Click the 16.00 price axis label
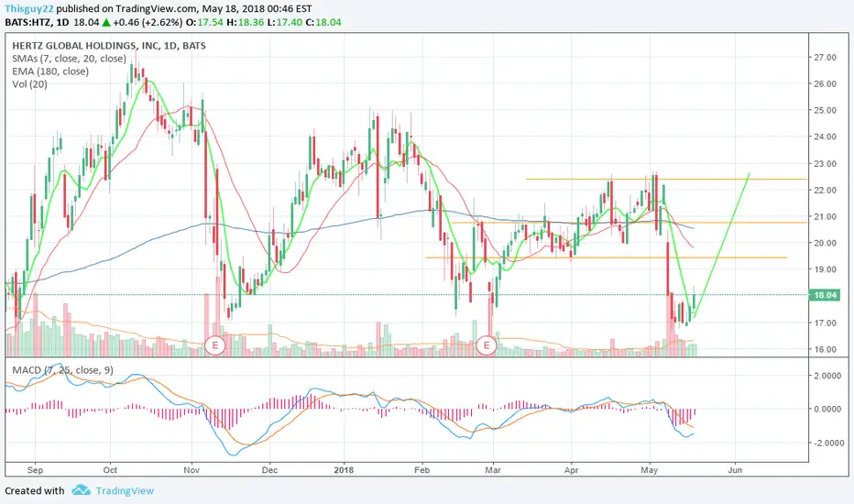 [x=825, y=349]
